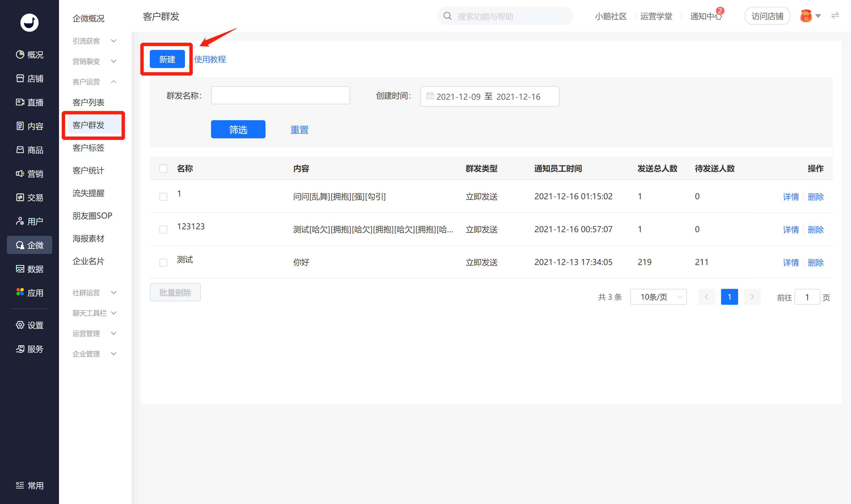The width and height of the screenshot is (851, 504).
Task: Go to 朋友圈SOP menu item
Action: pyautogui.click(x=92, y=216)
